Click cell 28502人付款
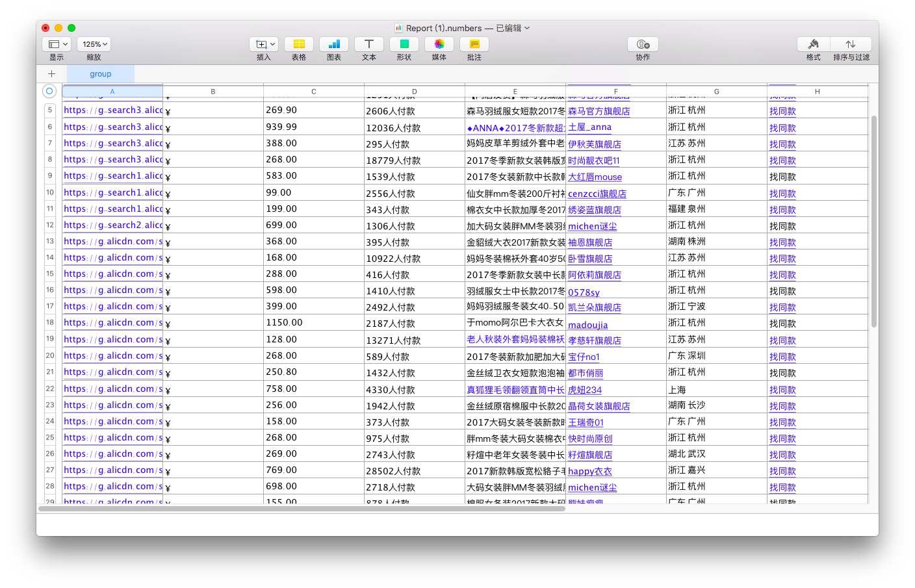Image resolution: width=915 pixels, height=588 pixels. coord(415,470)
